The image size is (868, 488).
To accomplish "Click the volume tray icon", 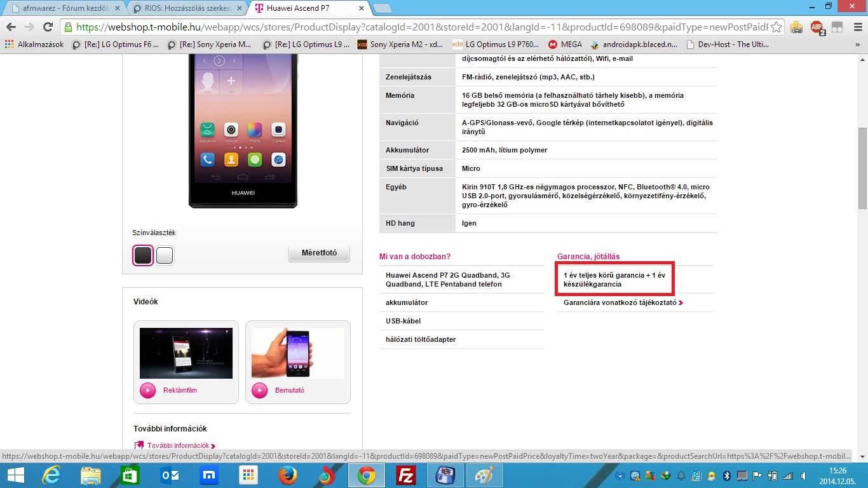I will (x=803, y=475).
